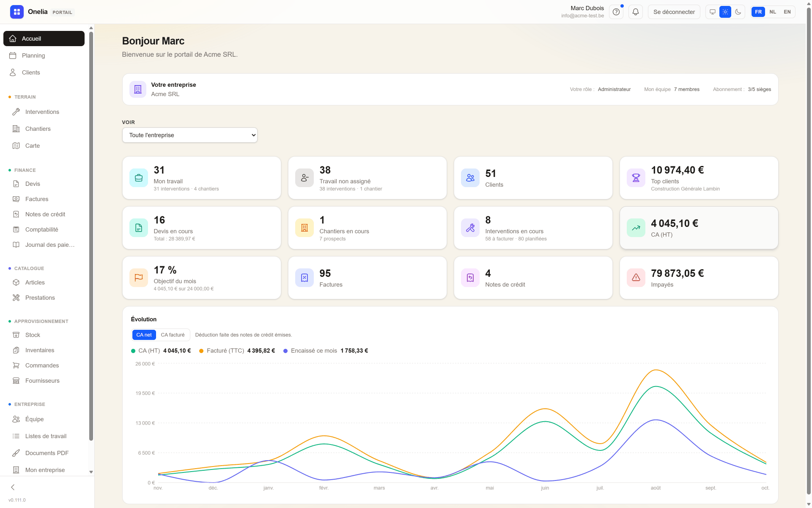Click the Onelia logo icon
The height and width of the screenshot is (508, 812).
point(17,12)
